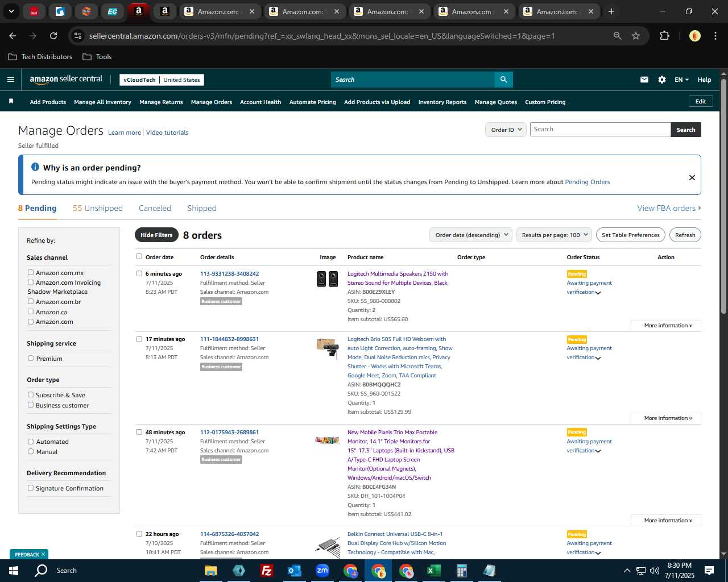Select order 113-9331238-3408242 checkbox

pyautogui.click(x=139, y=273)
